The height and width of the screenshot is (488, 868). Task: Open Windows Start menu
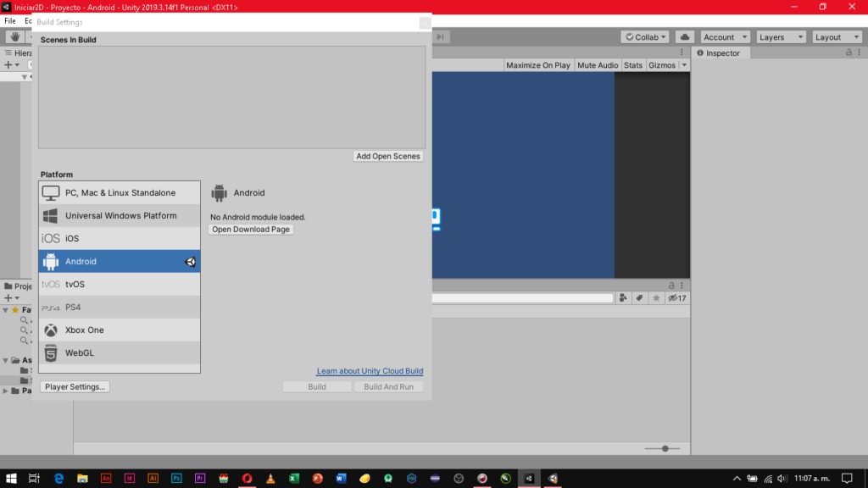point(11,479)
